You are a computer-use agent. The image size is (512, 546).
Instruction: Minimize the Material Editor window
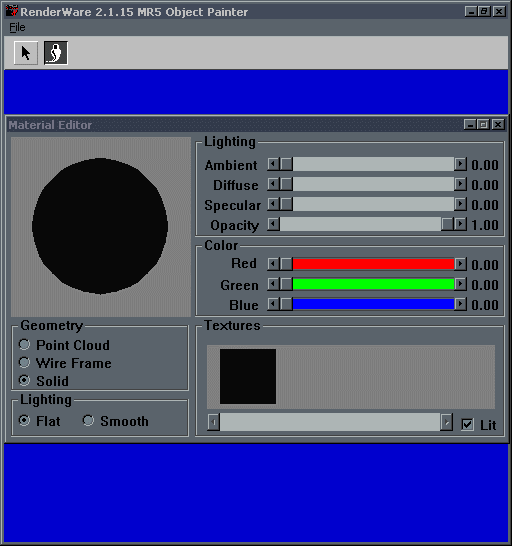tap(470, 124)
